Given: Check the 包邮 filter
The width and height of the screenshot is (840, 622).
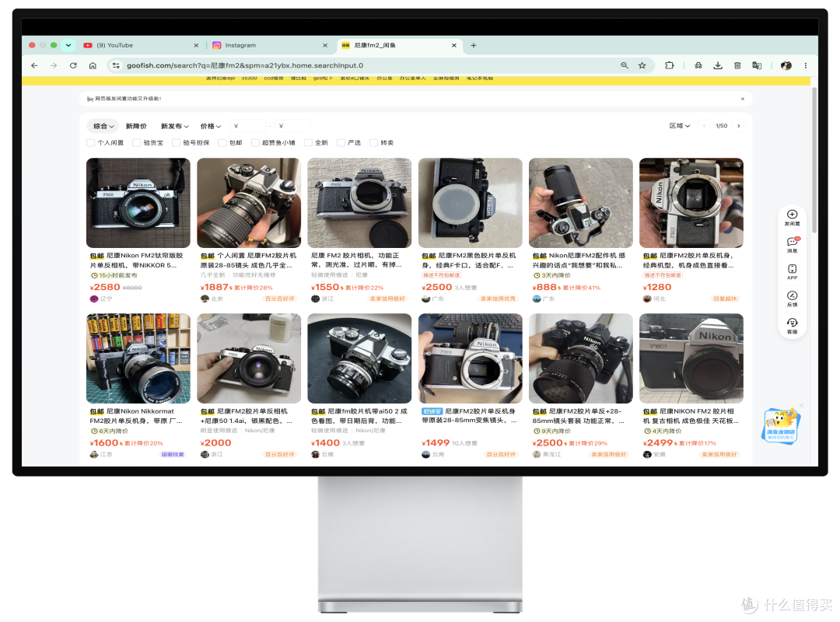Looking at the screenshot, I should tap(222, 142).
